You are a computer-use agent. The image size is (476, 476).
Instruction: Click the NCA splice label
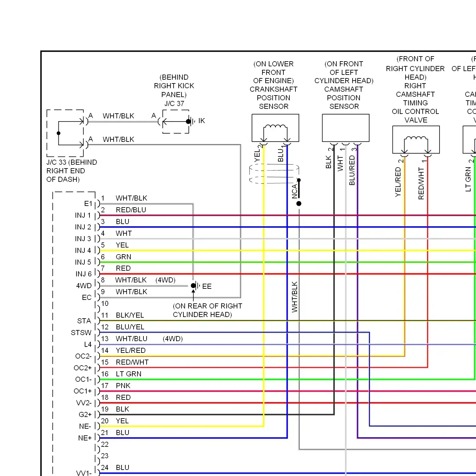[295, 191]
